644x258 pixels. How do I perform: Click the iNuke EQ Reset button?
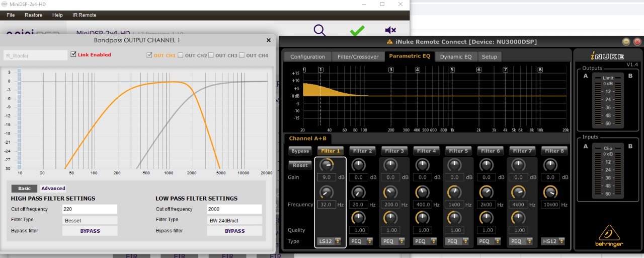click(x=300, y=165)
